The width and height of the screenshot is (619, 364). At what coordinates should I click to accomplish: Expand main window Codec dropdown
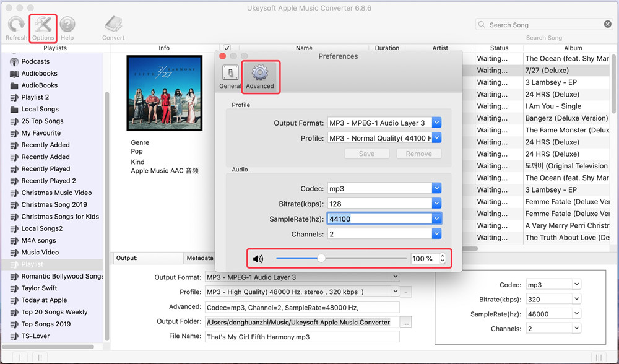(x=576, y=284)
